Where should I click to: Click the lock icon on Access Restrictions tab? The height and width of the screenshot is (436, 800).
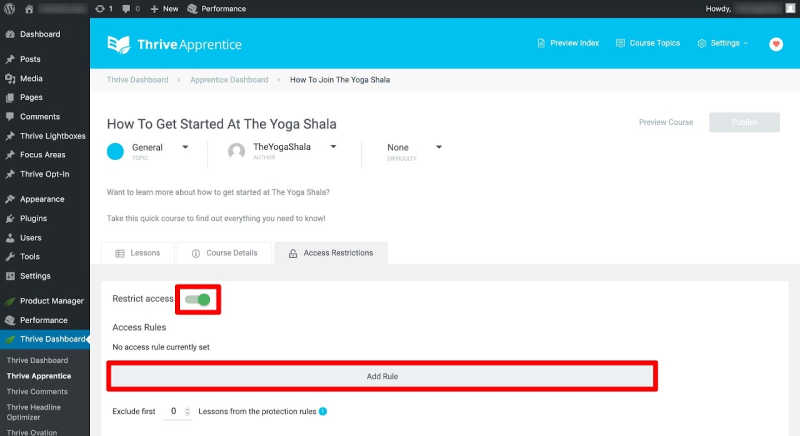pos(293,253)
